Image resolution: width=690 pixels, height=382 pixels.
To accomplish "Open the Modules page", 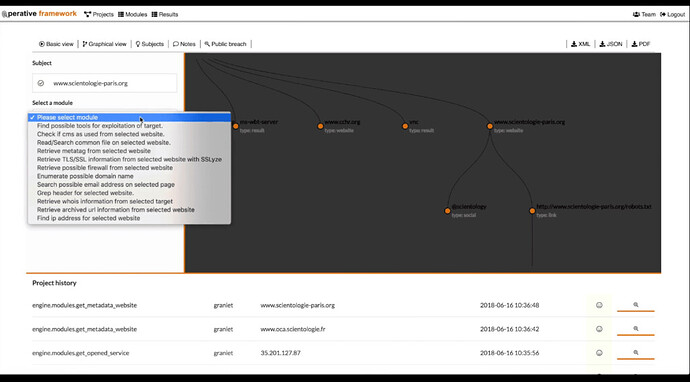I will (132, 15).
